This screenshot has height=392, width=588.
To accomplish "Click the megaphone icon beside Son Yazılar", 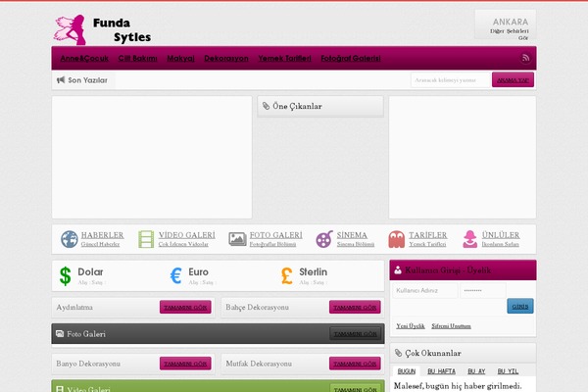I will tap(61, 80).
